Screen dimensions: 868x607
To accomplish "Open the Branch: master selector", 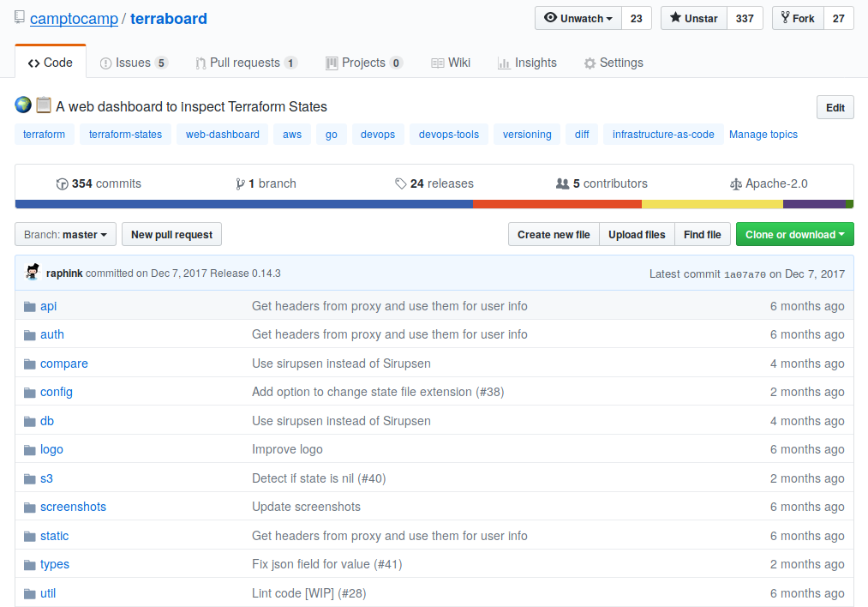I will click(x=65, y=235).
